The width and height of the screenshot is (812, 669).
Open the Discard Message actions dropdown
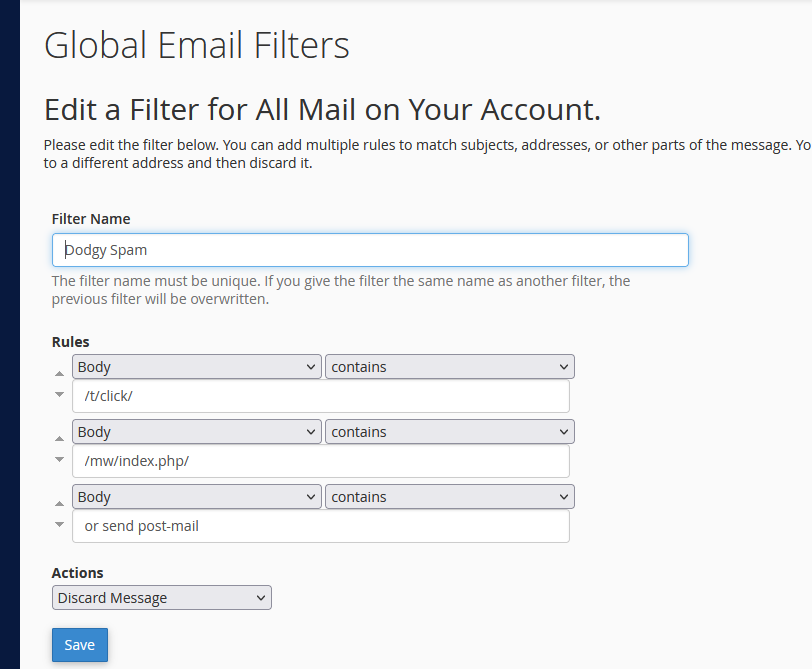click(x=161, y=598)
